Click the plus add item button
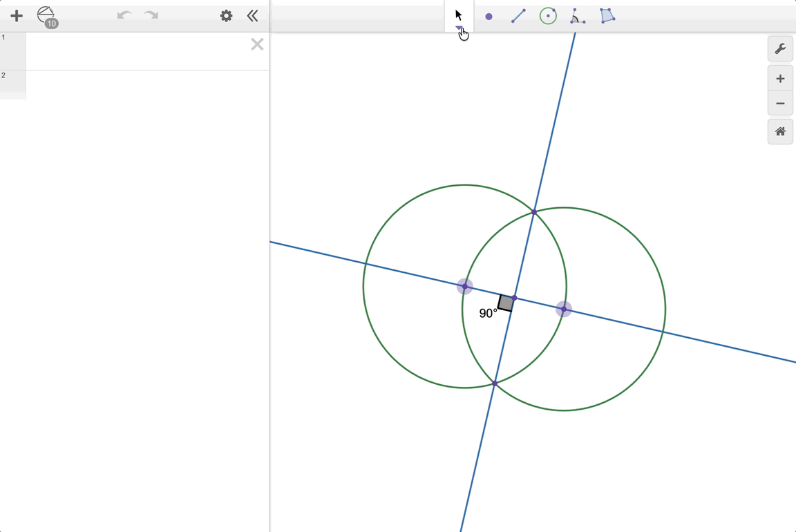The image size is (796, 532). 17,17
